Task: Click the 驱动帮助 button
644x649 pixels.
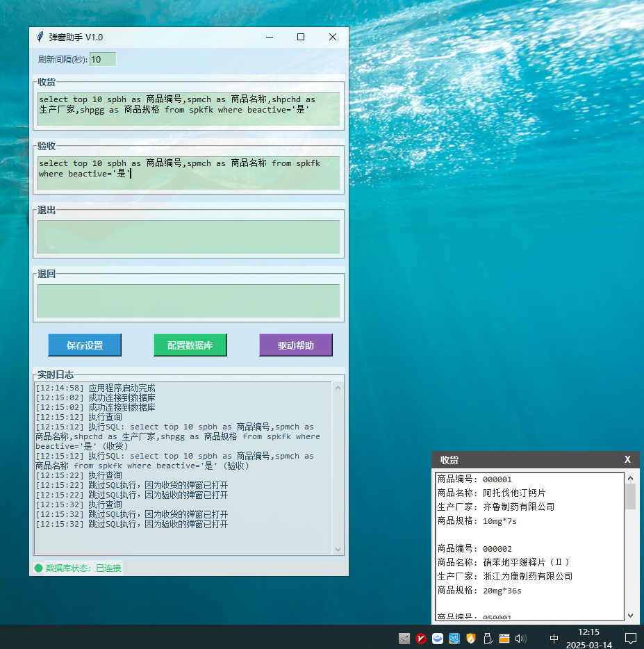Action: (x=296, y=345)
